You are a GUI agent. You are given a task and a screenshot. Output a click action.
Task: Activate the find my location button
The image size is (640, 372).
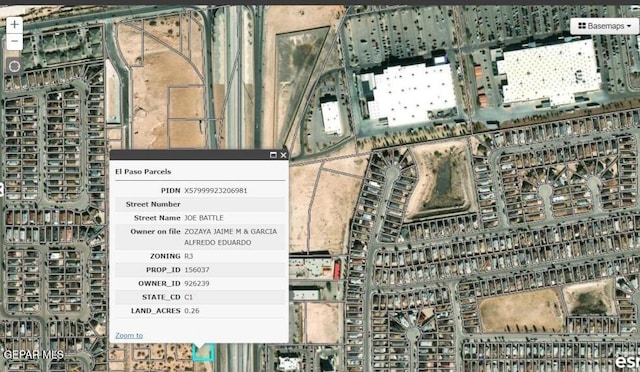(15, 66)
